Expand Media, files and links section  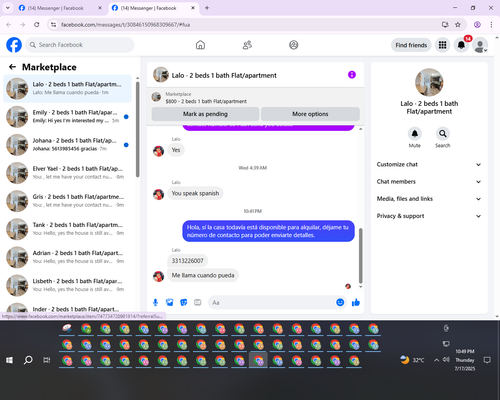point(429,199)
